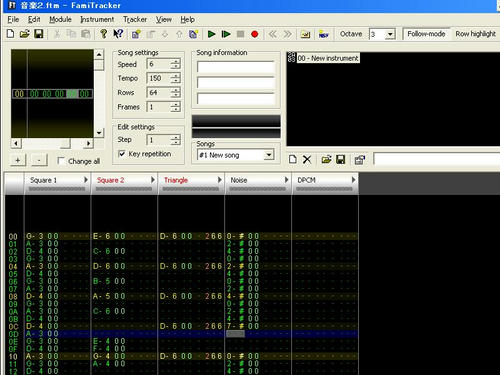Screen dimensions: 500x375
Task: Open the Octave dropdown
Action: point(390,34)
